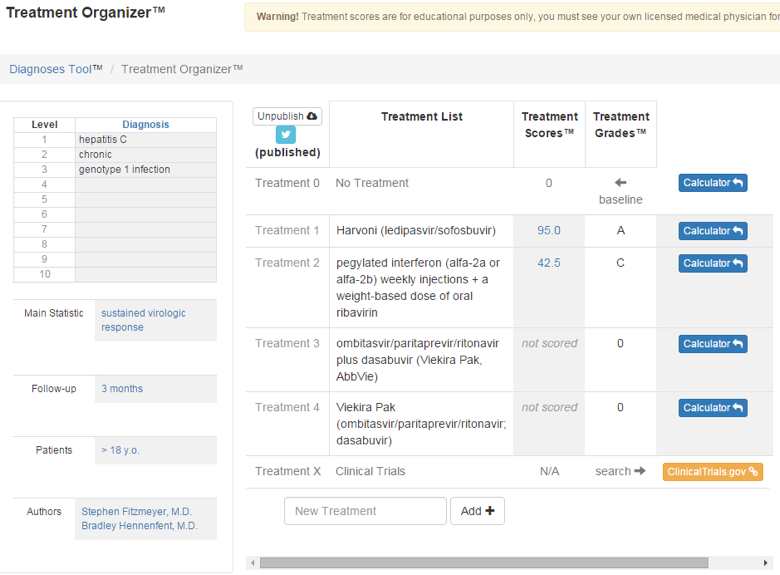Open the treatment score 42.5
The image size is (780, 575).
(548, 263)
